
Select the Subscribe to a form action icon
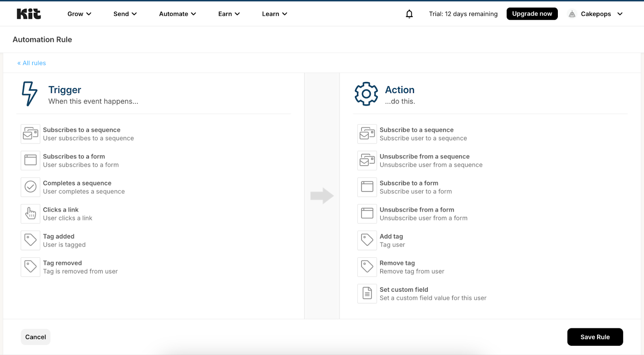[367, 187]
